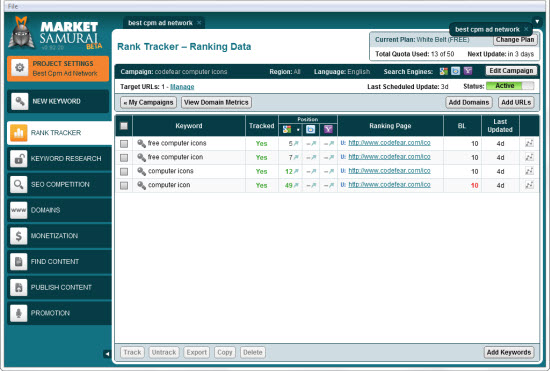Click Bing icon in Search Engines row
Screen dimensions: 550x371
(455, 71)
